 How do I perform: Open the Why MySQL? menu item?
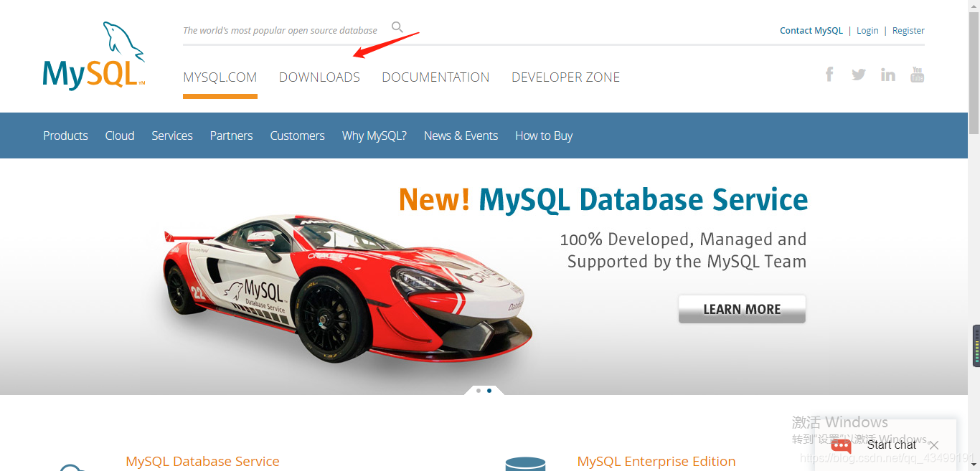(374, 135)
